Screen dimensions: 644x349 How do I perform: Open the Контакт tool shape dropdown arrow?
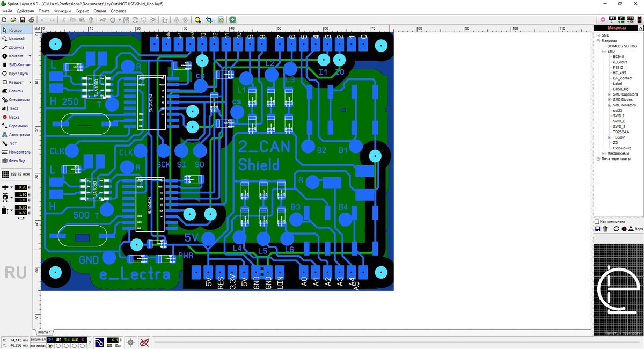click(30, 56)
